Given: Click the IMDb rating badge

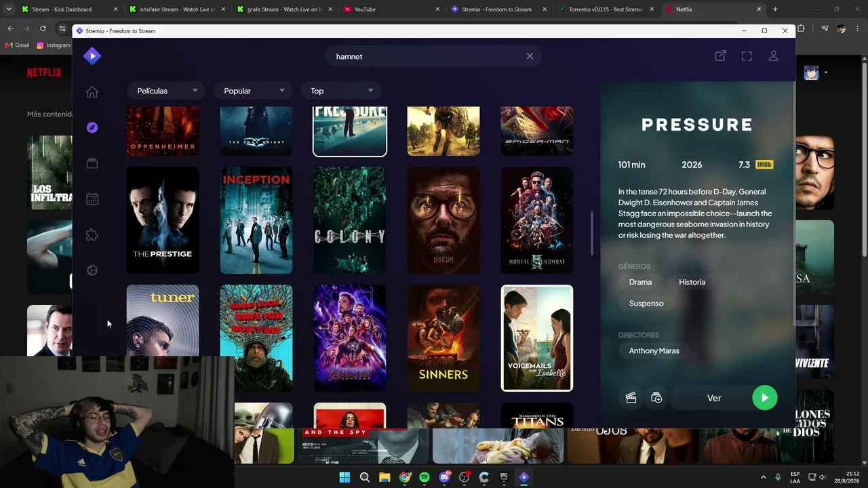Looking at the screenshot, I should pyautogui.click(x=764, y=165).
